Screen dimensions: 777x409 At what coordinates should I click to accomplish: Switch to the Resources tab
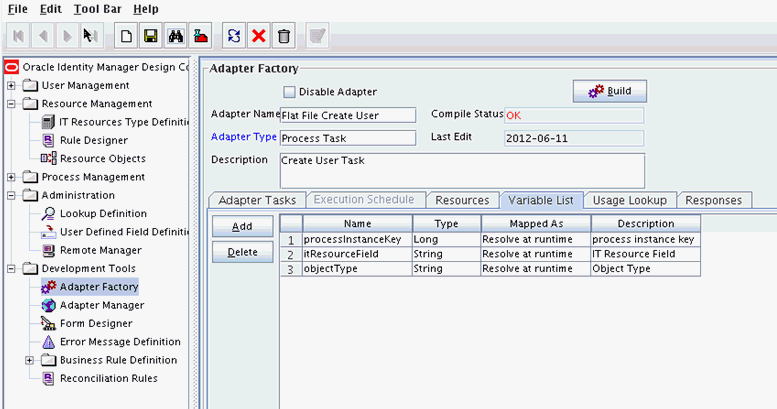click(462, 200)
